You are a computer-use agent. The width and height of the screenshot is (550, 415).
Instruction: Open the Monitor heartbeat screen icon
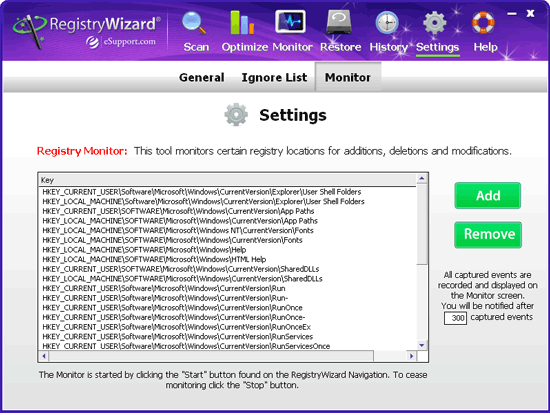coord(290,22)
